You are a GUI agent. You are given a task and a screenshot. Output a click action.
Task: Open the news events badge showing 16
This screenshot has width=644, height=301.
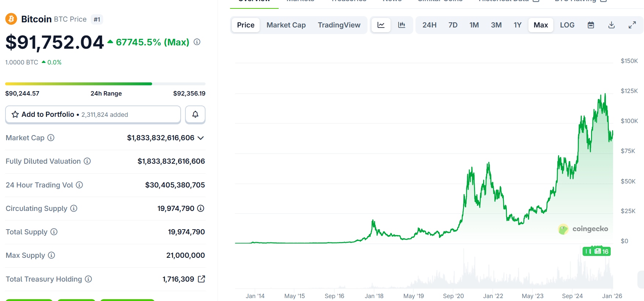tap(597, 251)
